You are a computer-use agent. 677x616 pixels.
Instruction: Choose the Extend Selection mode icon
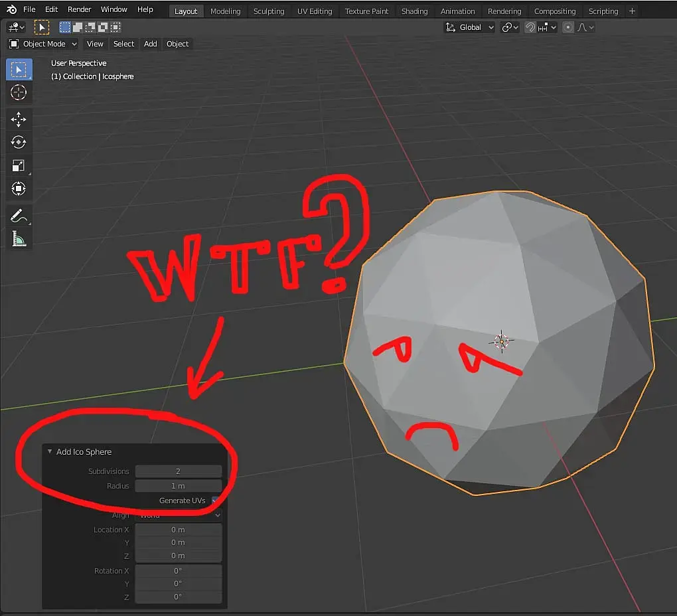pos(78,27)
